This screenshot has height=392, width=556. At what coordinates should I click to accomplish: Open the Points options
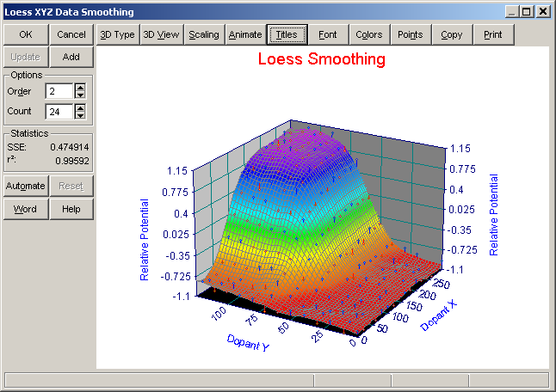(x=411, y=34)
